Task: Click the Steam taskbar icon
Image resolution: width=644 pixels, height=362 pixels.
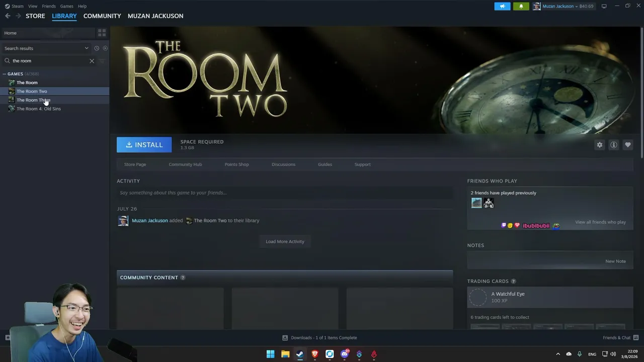Action: [x=300, y=354]
